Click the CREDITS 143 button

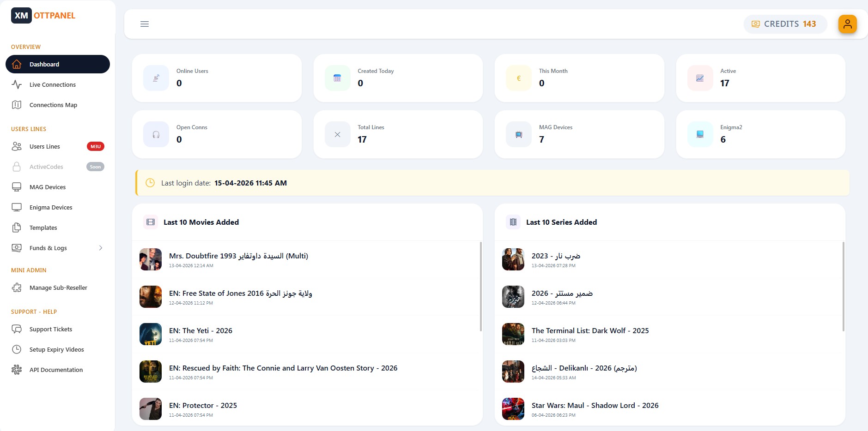(x=785, y=24)
